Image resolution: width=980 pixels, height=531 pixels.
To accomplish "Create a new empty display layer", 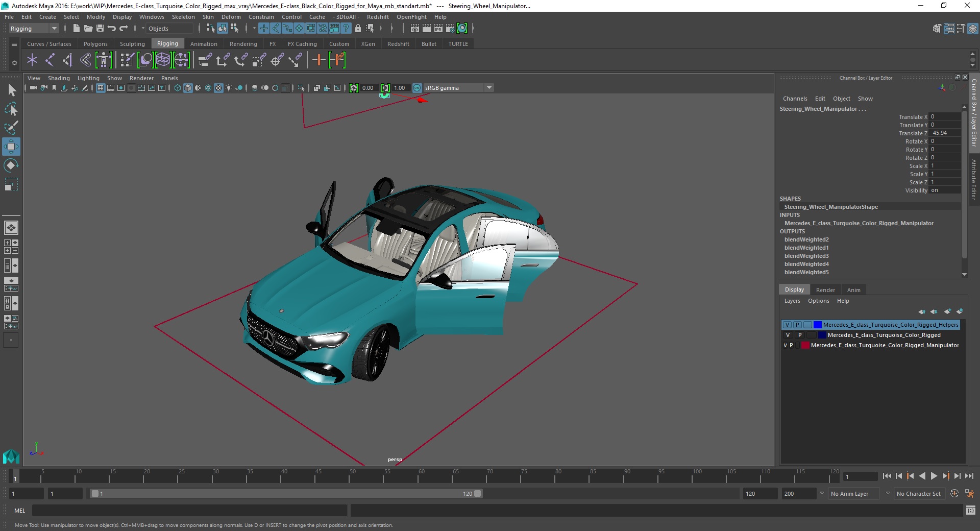I will tap(948, 311).
